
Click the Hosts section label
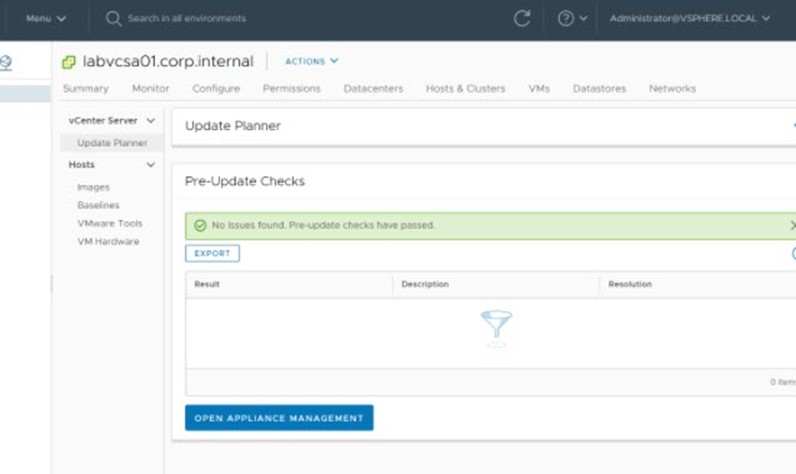(x=81, y=165)
